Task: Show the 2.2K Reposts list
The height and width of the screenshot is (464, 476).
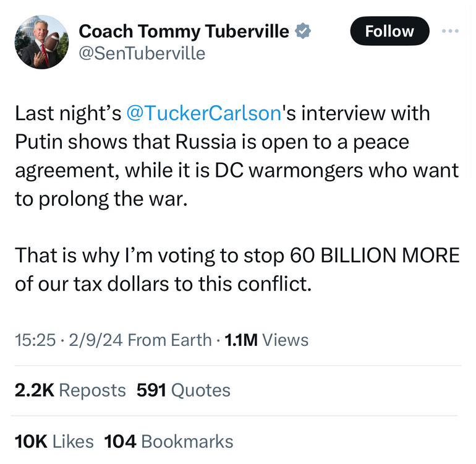Action: pyautogui.click(x=70, y=390)
